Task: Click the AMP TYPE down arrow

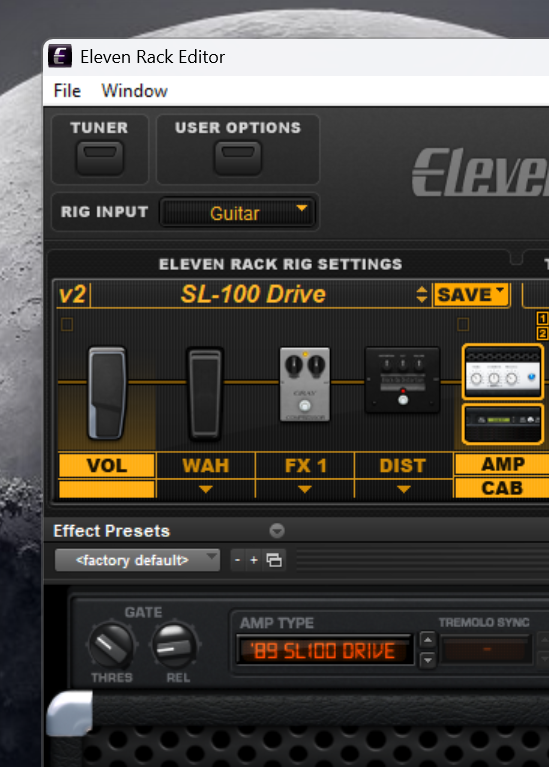Action: coord(428,660)
